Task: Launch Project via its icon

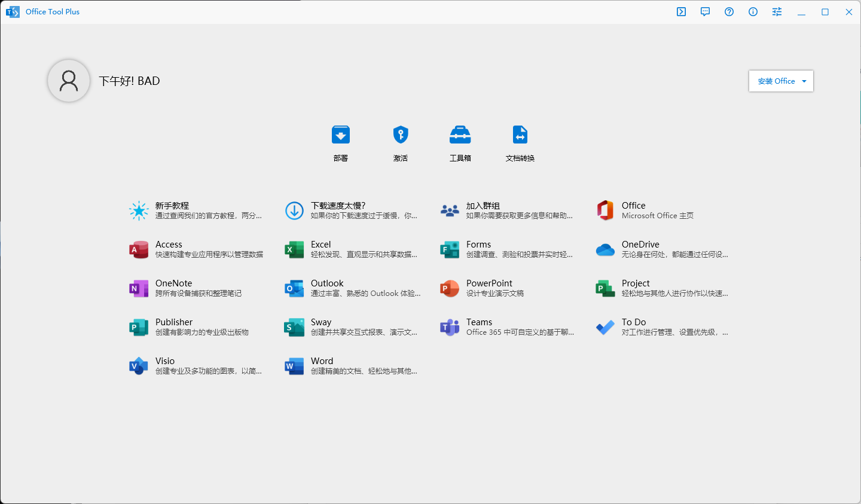Action: tap(605, 288)
